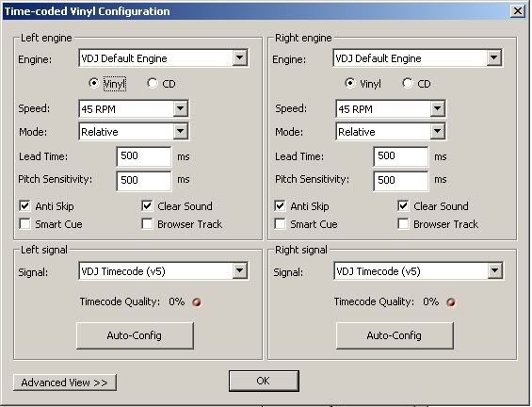This screenshot has height=407, width=532.
Task: Uncheck Clear Sound on right engine
Action: pos(403,205)
